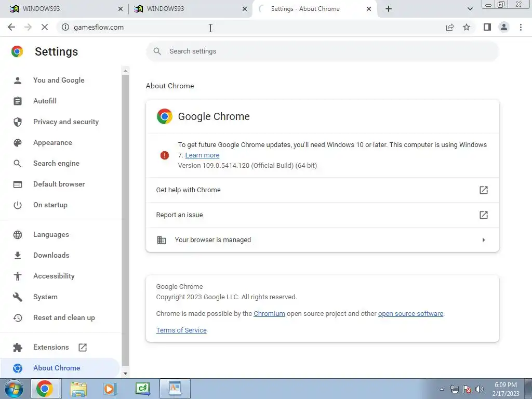Open Downloads settings

(51, 255)
